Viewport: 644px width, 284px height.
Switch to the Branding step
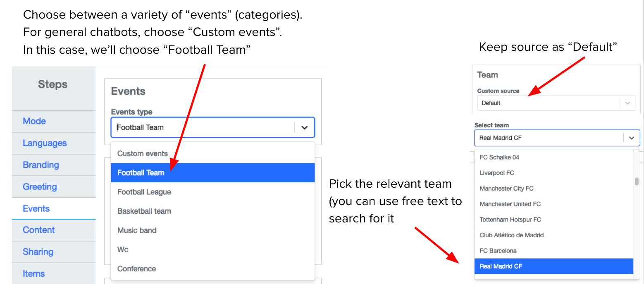tap(41, 165)
